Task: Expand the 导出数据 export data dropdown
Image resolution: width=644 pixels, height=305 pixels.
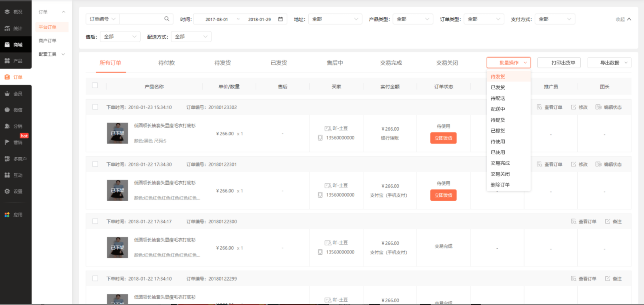Action: 610,63
